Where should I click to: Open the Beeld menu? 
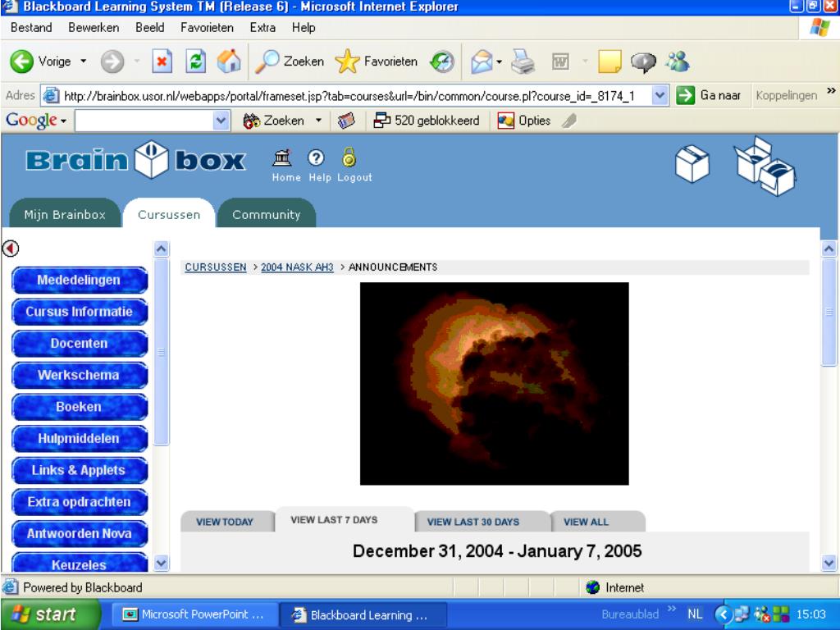point(150,28)
